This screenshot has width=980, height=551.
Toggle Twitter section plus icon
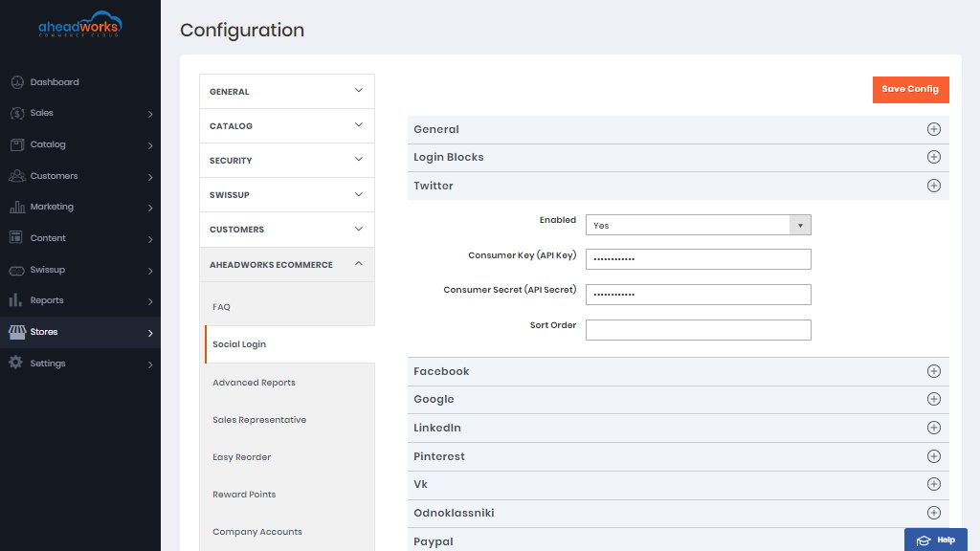point(934,186)
